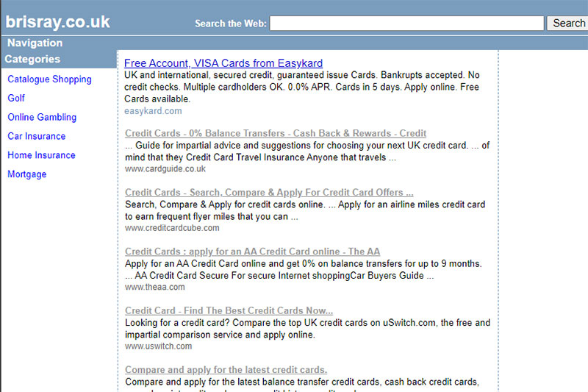Screen dimensions: 588x392
Task: Click the AA Credit Card description text
Action: click(304, 269)
